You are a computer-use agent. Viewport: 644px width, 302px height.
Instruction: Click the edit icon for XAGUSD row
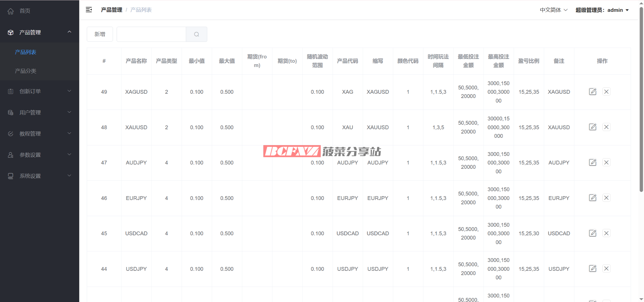[x=592, y=92]
